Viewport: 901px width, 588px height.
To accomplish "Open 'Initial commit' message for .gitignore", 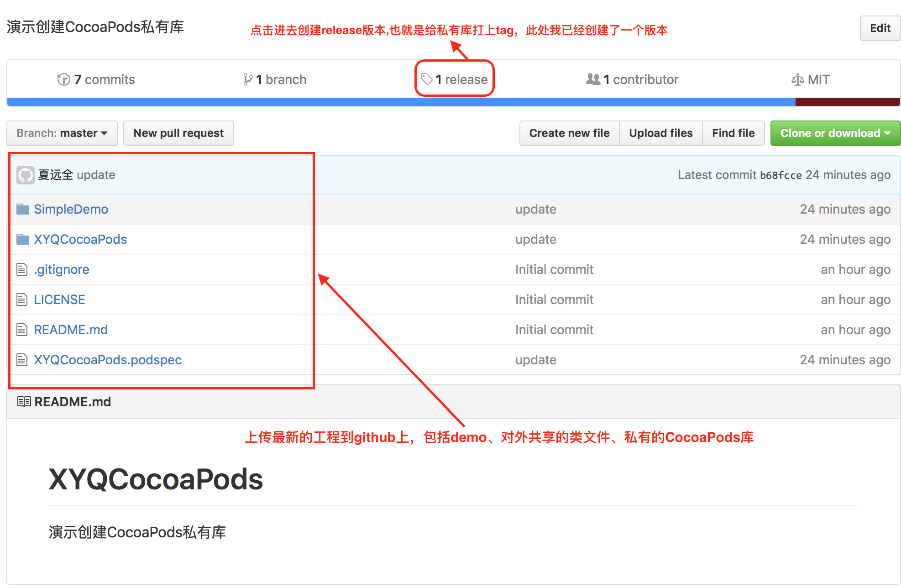I will point(554,269).
